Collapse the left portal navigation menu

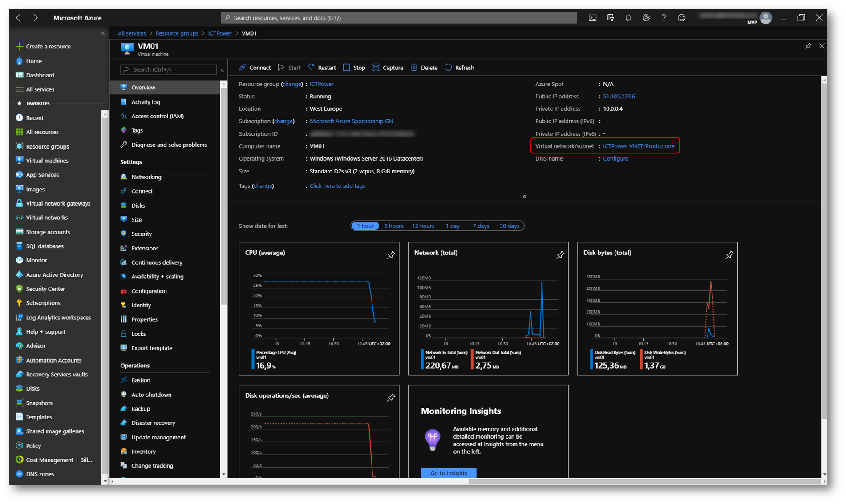(x=103, y=33)
